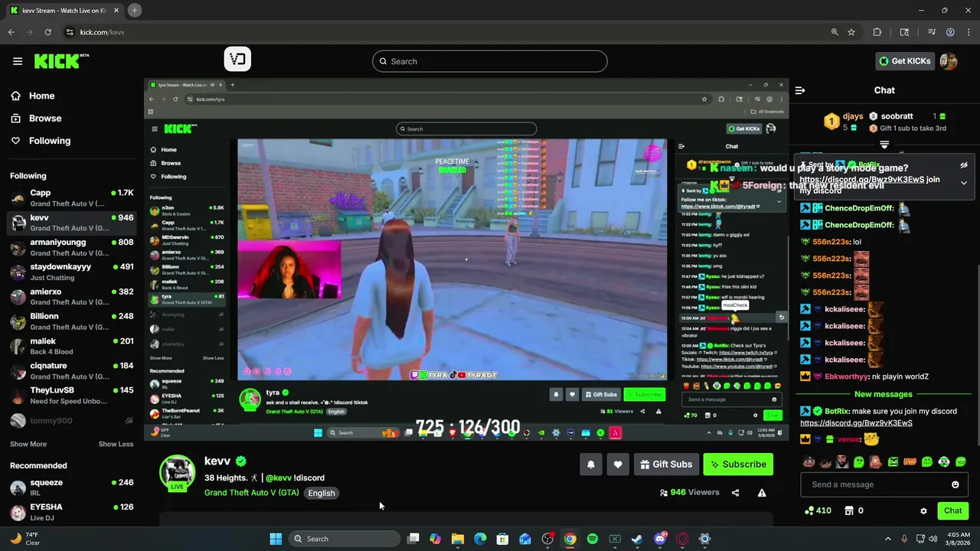Open Discord from the taskbar

[660, 539]
